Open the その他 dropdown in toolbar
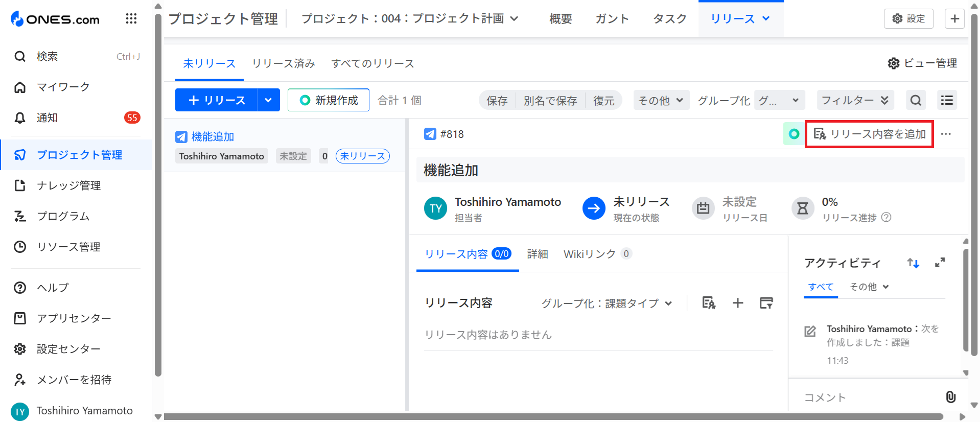Image resolution: width=980 pixels, height=422 pixels. (661, 100)
